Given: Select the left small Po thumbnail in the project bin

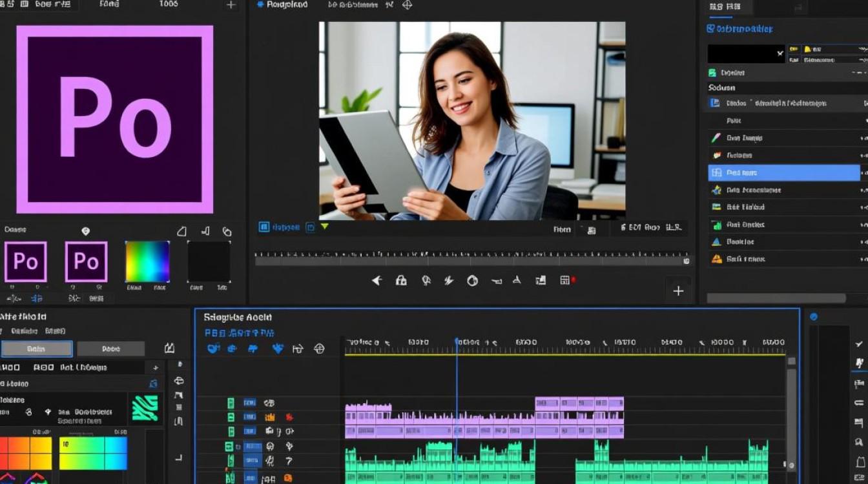Looking at the screenshot, I should [x=26, y=262].
